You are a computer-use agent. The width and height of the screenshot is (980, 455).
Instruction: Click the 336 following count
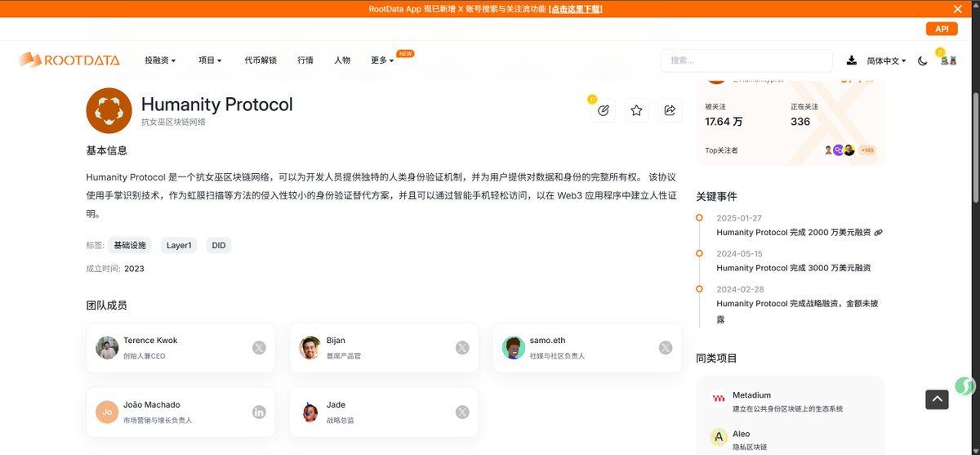click(800, 122)
